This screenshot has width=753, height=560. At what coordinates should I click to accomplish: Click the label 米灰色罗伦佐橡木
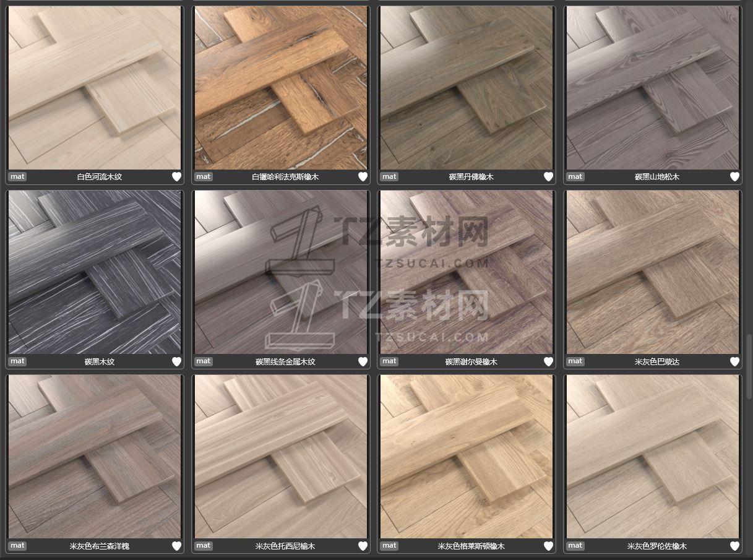pyautogui.click(x=657, y=546)
